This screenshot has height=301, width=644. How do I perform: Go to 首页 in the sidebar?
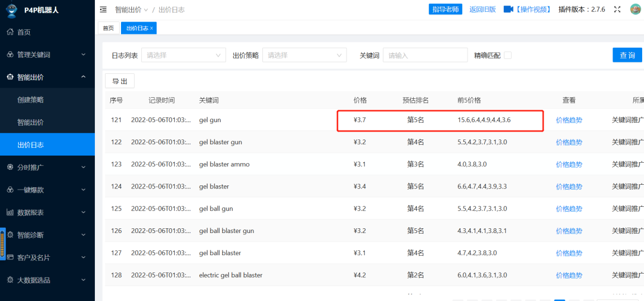pyautogui.click(x=24, y=32)
